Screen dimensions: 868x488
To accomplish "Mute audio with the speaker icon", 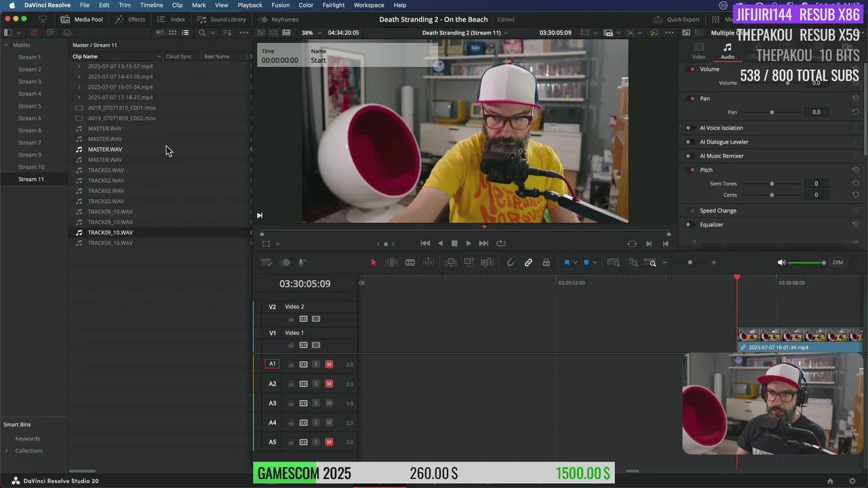I will (781, 262).
